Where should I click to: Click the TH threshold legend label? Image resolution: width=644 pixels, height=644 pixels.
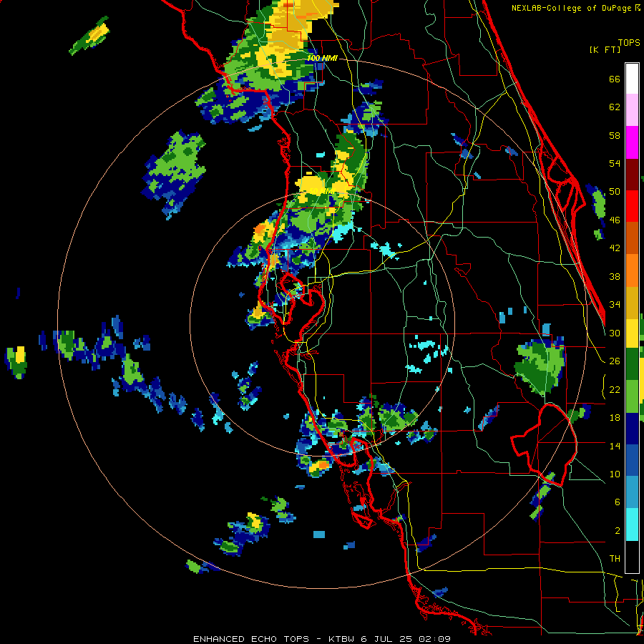pos(615,559)
